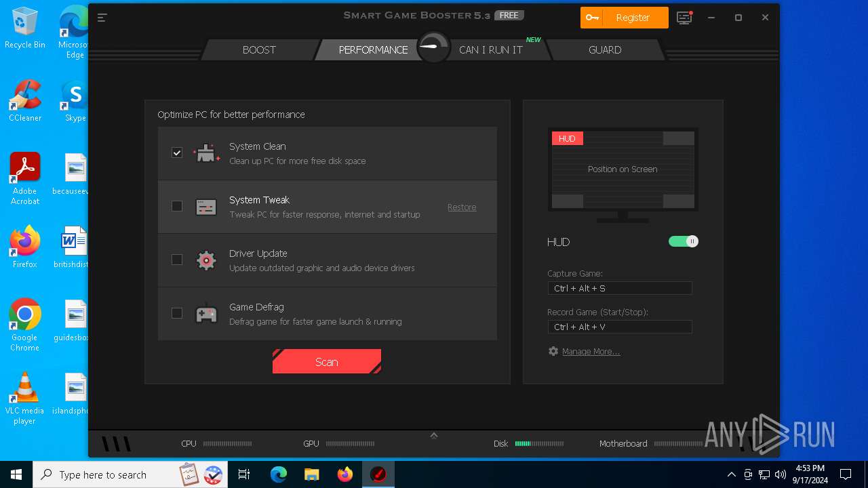Click the Driver Update title text
This screenshot has height=488, width=868.
pyautogui.click(x=258, y=253)
